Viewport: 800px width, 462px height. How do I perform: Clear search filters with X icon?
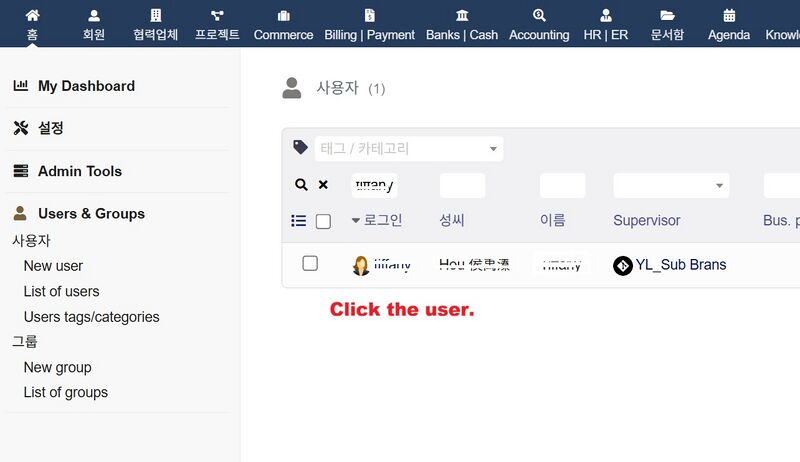click(x=323, y=185)
